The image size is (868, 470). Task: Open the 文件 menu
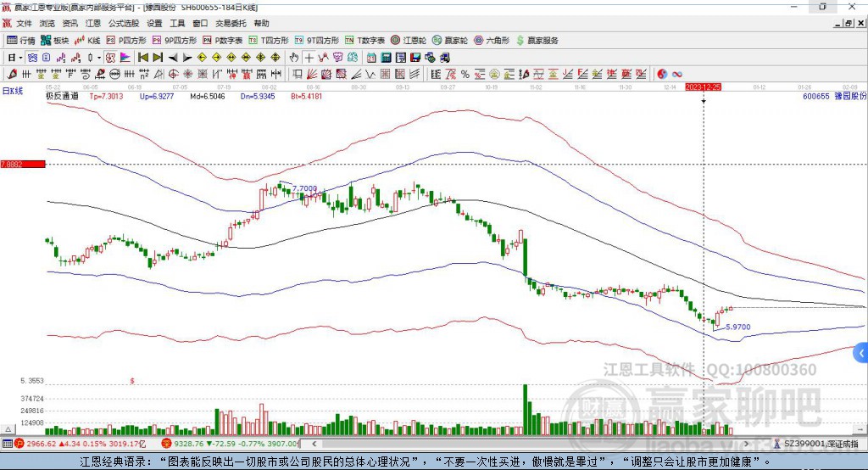[24, 23]
